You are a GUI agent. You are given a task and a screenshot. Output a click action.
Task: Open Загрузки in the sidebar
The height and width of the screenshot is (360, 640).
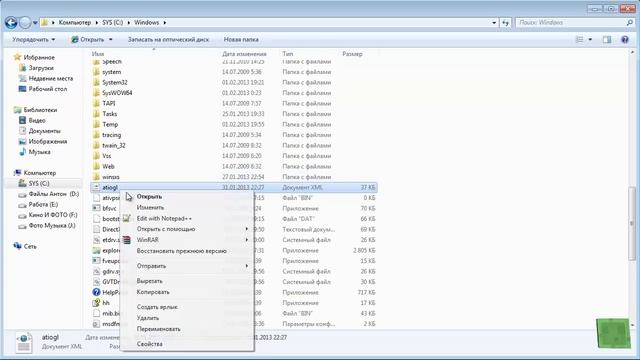[36, 68]
